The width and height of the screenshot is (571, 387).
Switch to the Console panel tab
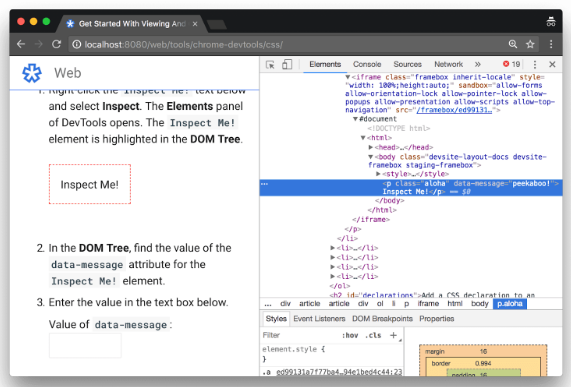pos(367,64)
